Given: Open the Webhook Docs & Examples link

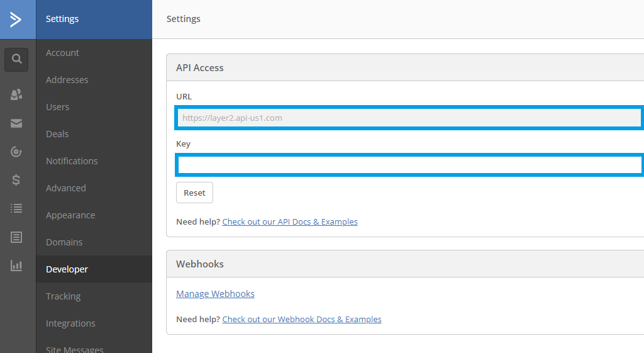Looking at the screenshot, I should tap(302, 319).
